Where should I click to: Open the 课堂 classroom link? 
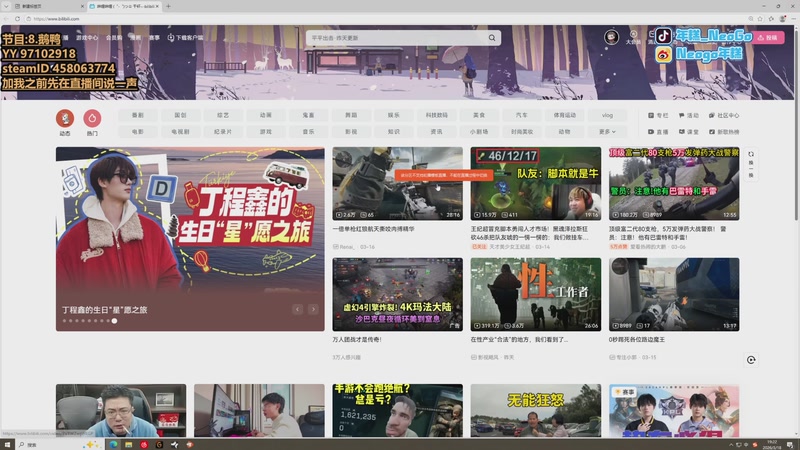pos(689,132)
